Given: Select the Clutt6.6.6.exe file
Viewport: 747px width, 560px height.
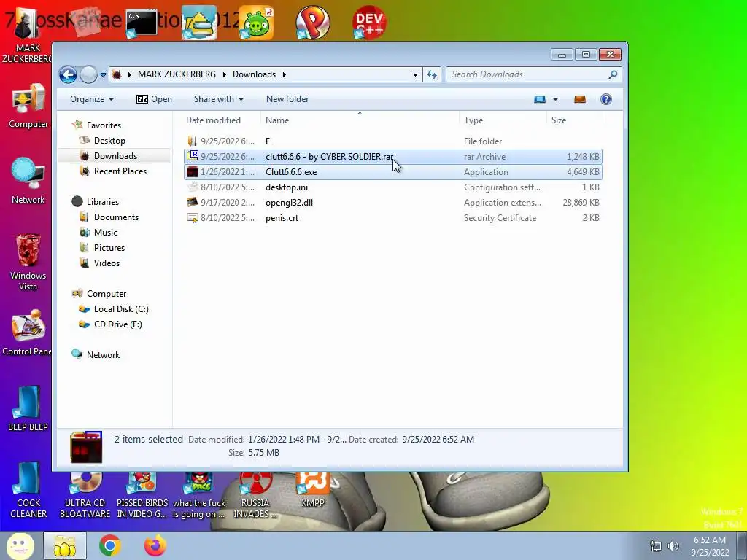Looking at the screenshot, I should point(393,172).
